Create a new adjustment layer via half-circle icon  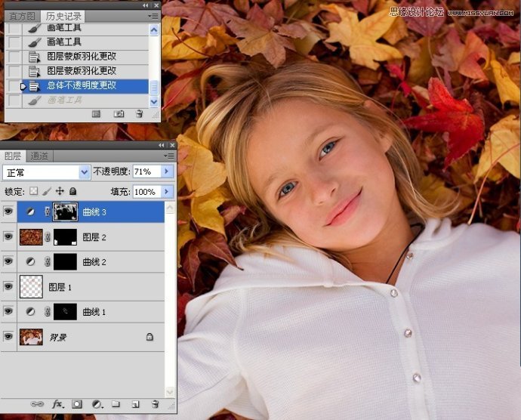[97, 404]
